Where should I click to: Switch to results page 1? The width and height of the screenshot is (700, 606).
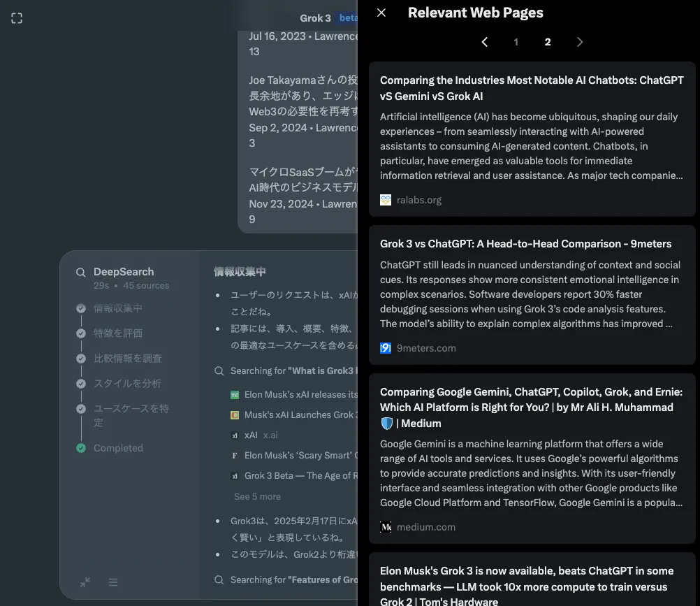(x=516, y=42)
